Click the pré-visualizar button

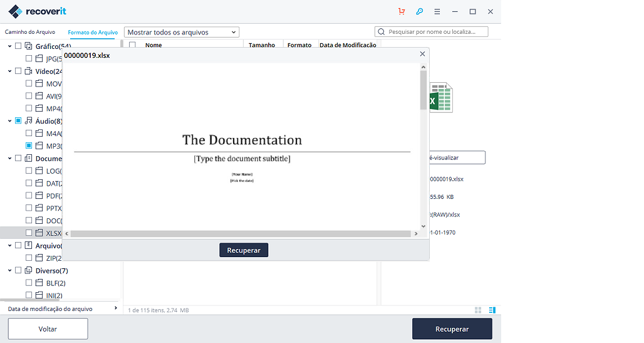coord(457,157)
